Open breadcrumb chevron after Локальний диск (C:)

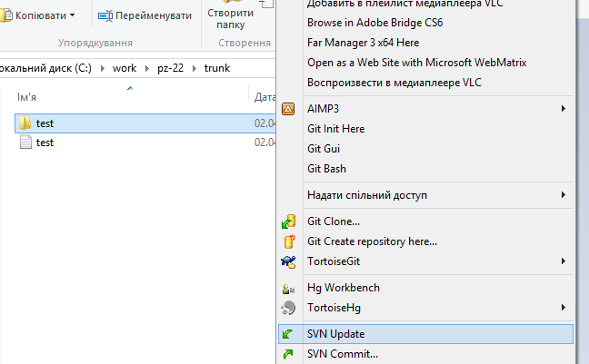102,68
